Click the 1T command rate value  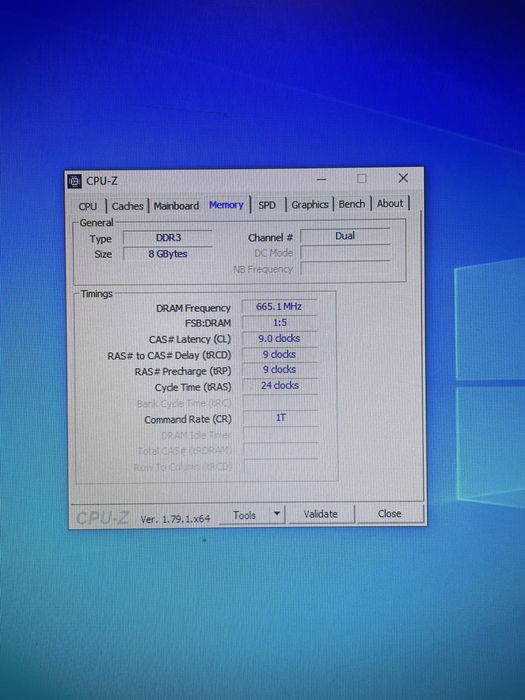click(280, 418)
